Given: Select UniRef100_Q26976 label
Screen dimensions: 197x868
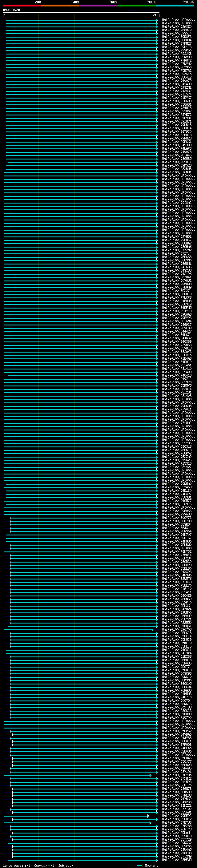Looking at the screenshot, I should tap(176, 504).
